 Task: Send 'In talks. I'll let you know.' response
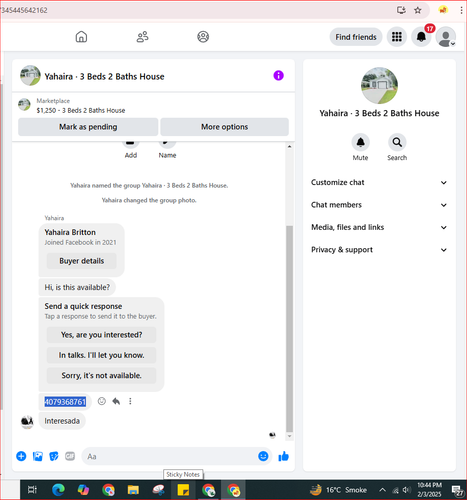[x=101, y=355]
